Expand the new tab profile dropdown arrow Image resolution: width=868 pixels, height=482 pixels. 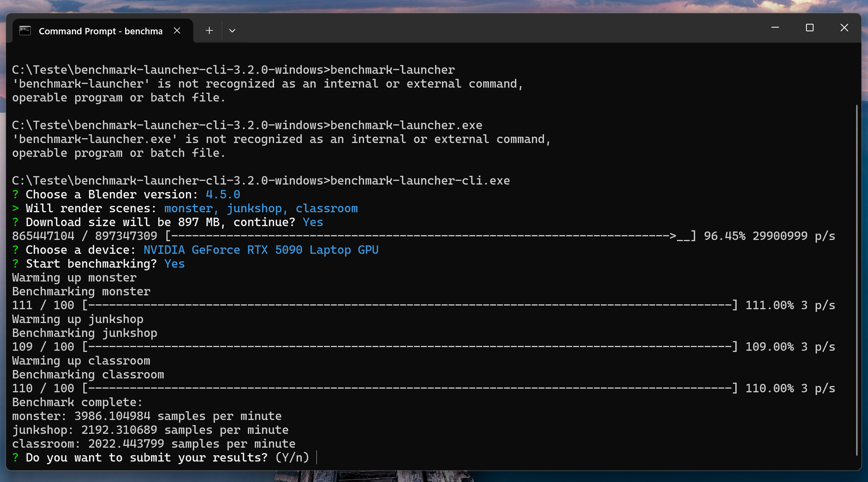232,31
